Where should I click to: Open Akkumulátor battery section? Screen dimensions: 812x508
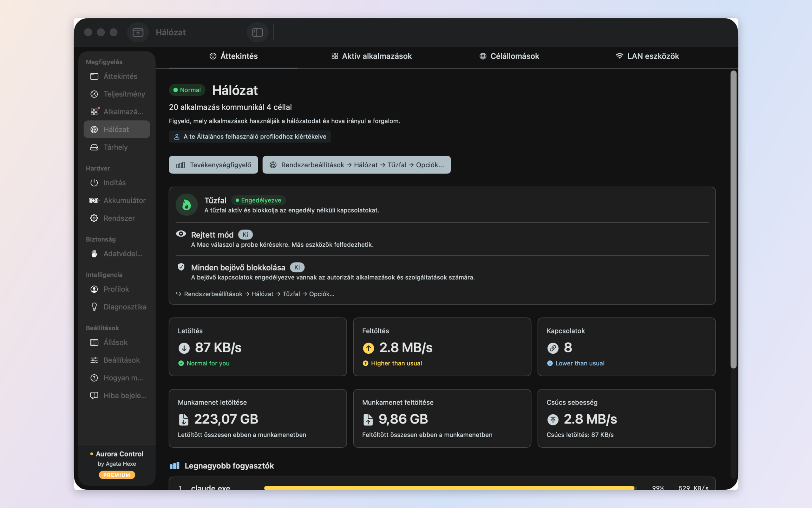(117, 201)
